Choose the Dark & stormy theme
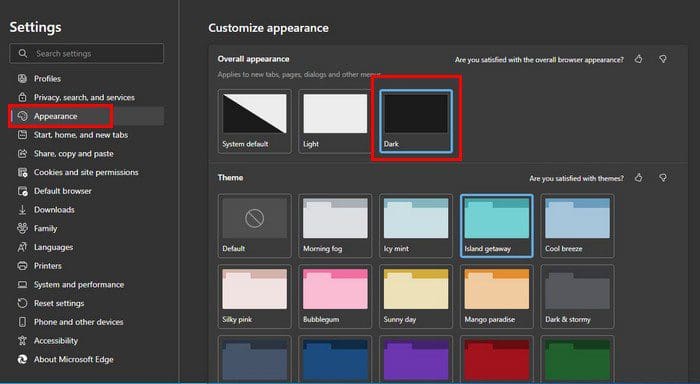 pos(577,296)
